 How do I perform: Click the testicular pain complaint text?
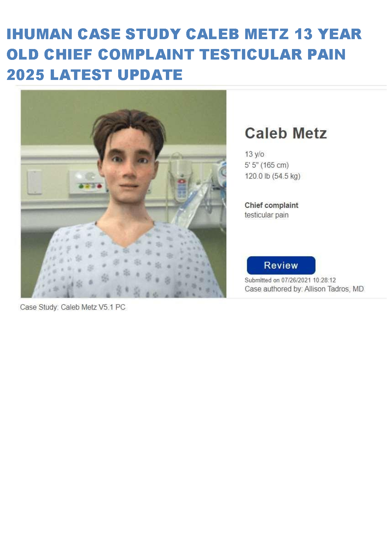coord(267,215)
